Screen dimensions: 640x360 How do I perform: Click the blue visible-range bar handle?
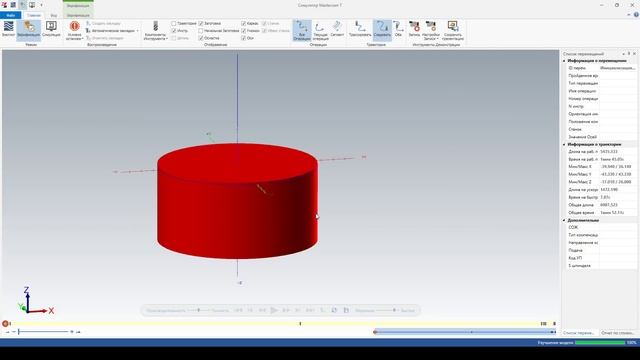coord(375,332)
